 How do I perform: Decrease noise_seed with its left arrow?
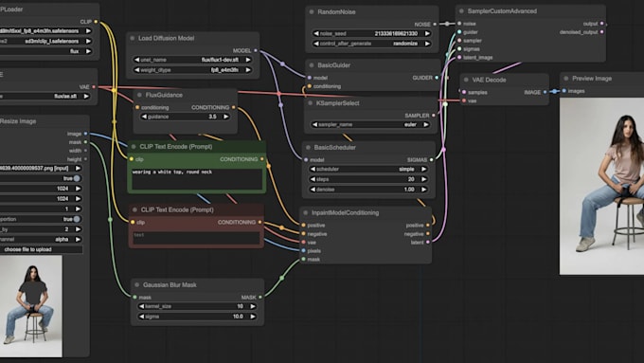316,34
